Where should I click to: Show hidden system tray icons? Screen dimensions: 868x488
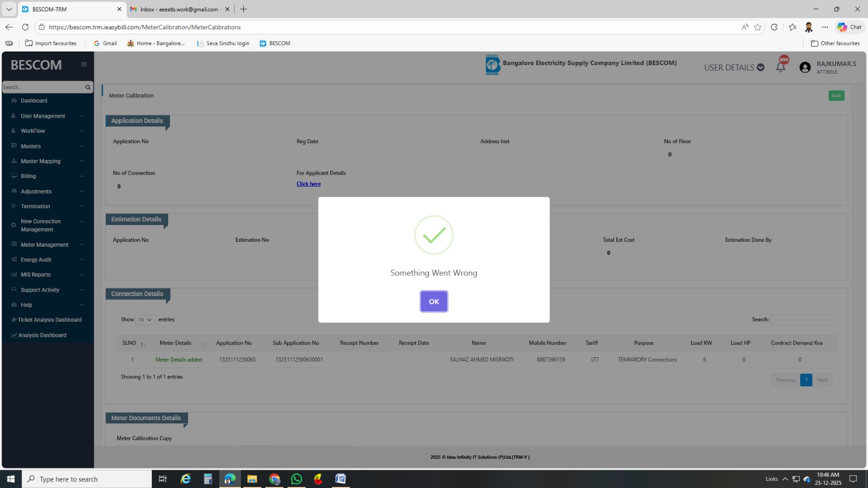click(784, 479)
